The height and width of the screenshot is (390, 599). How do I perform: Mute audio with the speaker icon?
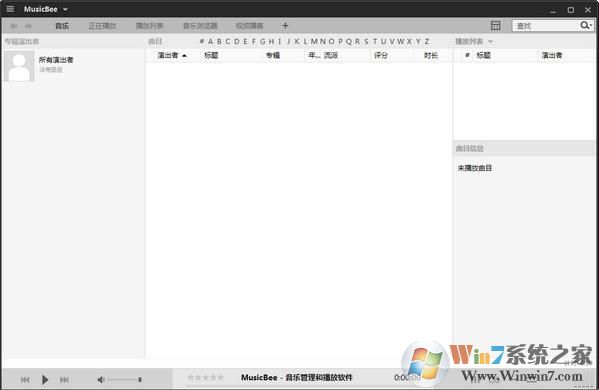[101, 380]
